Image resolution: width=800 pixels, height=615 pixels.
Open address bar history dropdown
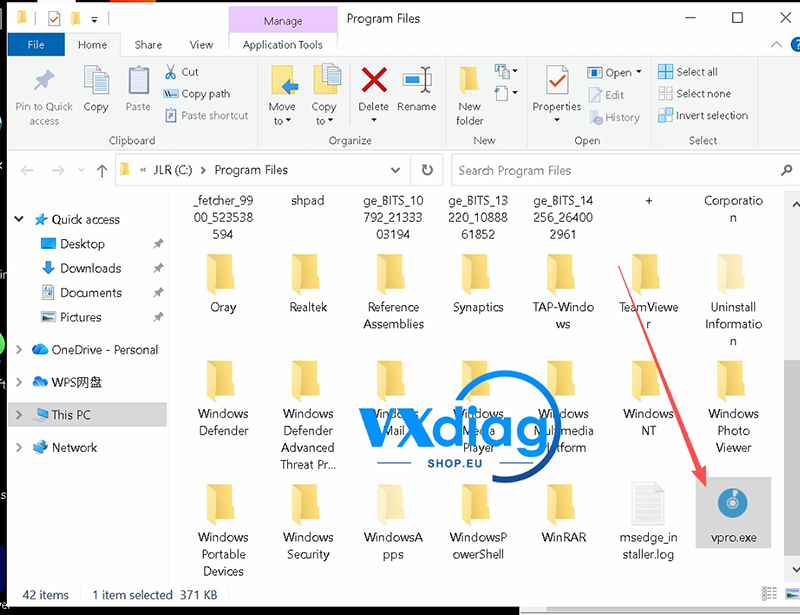click(395, 170)
